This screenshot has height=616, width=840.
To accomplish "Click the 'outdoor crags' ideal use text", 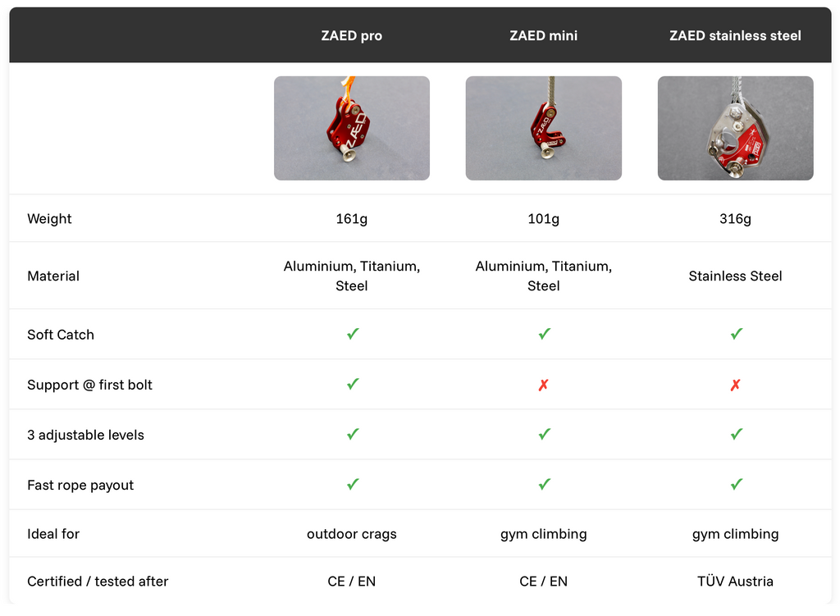I will click(351, 534).
